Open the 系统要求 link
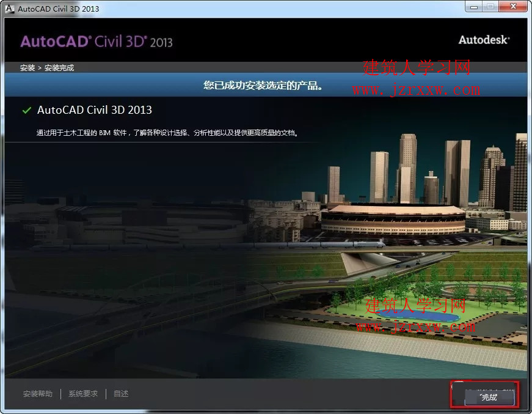Image resolution: width=532 pixels, height=414 pixels. 83,394
